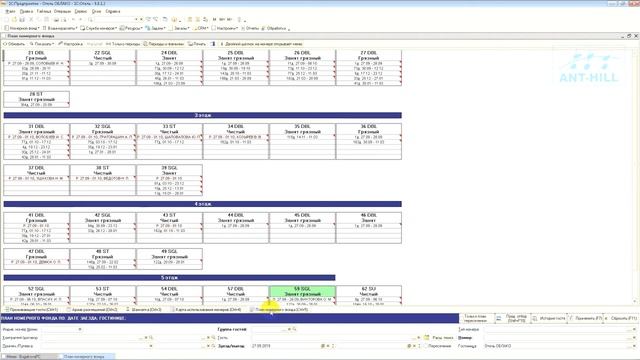Switch to Шахматка (Ctrl+3) tab
Image resolution: width=640 pixels, height=360 pixels.
[144, 310]
